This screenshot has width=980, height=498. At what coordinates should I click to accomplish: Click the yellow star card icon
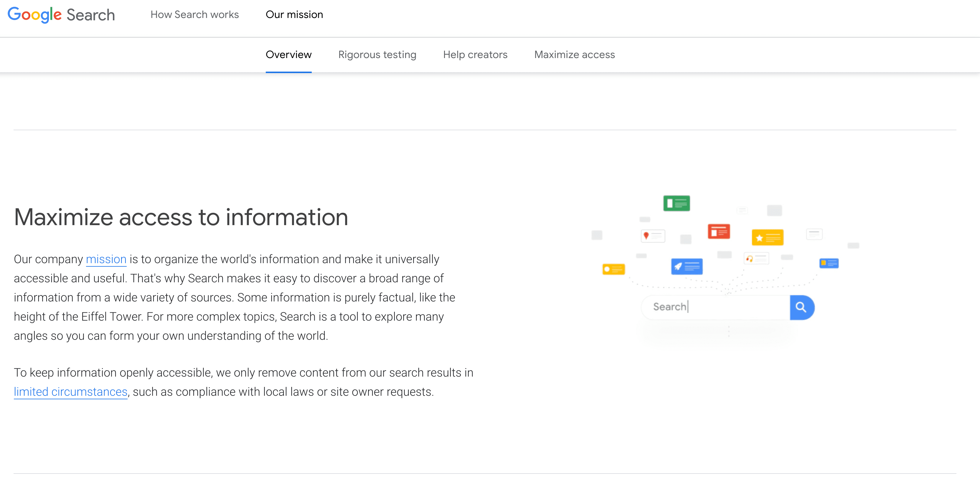click(x=767, y=238)
